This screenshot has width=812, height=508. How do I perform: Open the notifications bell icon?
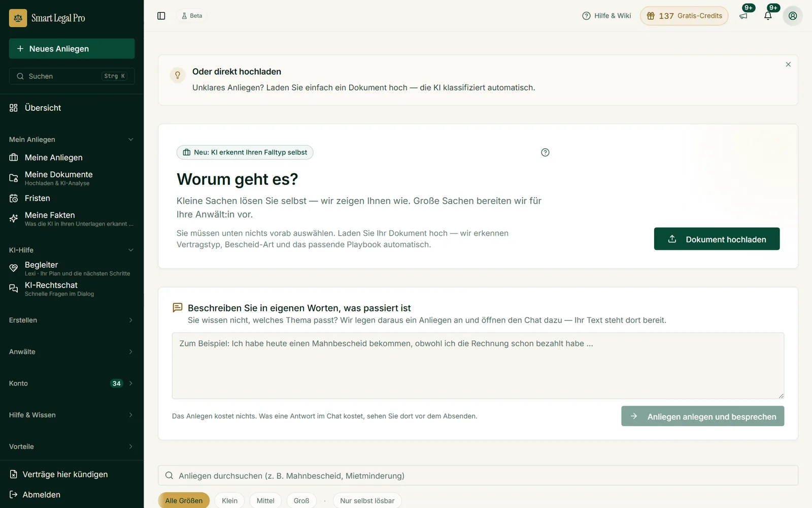(768, 16)
